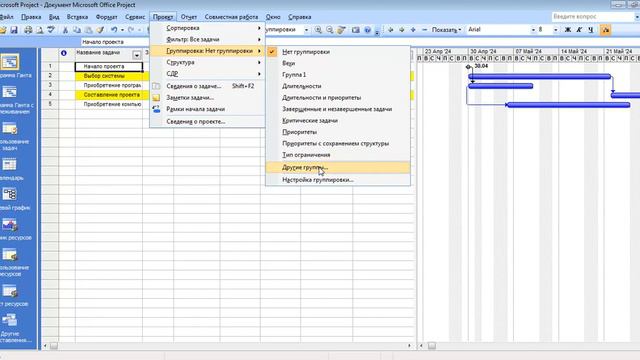
Task: Open the 'Вставка' menu
Action: [x=77, y=17]
